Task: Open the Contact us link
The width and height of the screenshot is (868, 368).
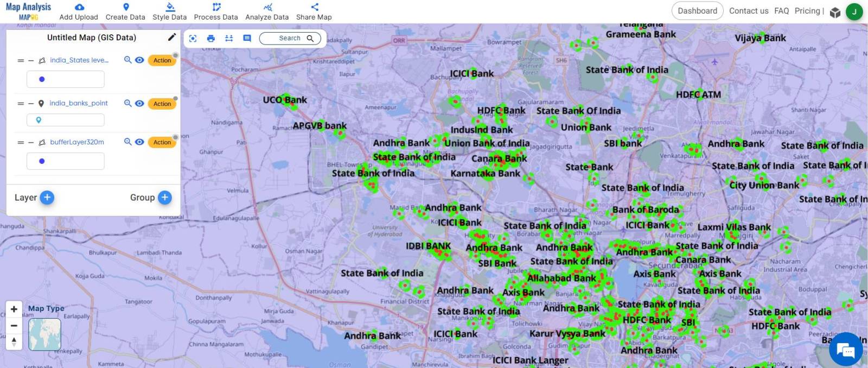Action: (749, 11)
